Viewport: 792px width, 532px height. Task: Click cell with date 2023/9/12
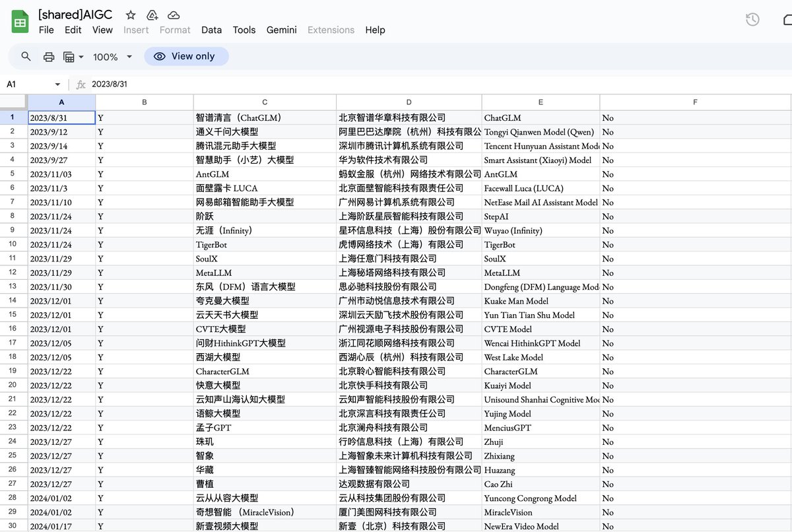[x=61, y=132]
